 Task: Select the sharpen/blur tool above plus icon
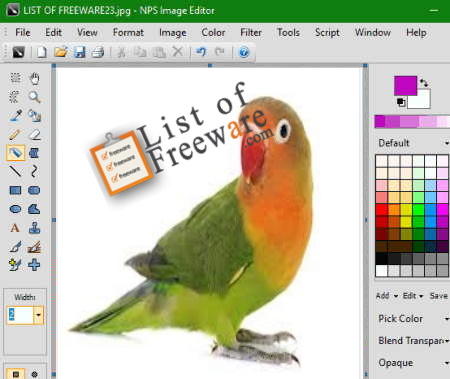pyautogui.click(x=34, y=247)
